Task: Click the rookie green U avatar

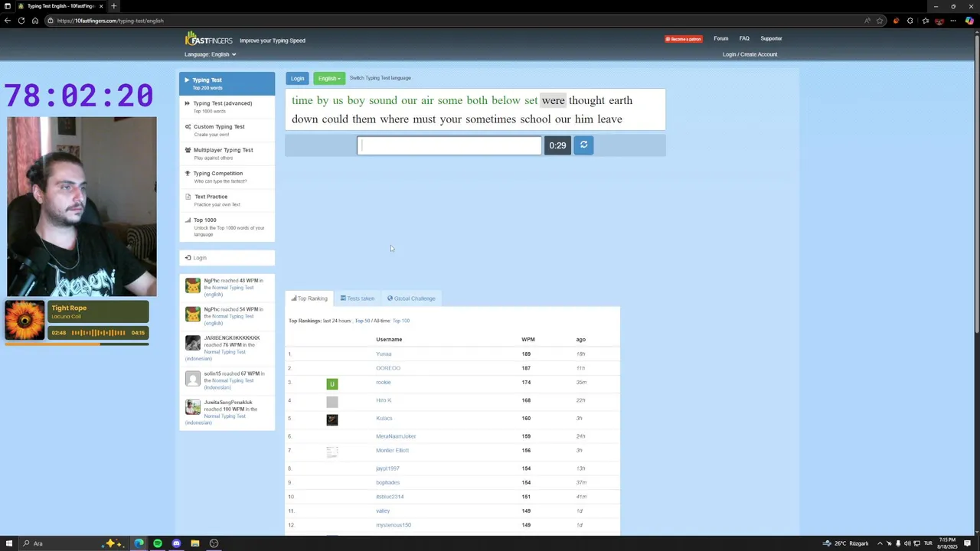Action: coord(332,383)
